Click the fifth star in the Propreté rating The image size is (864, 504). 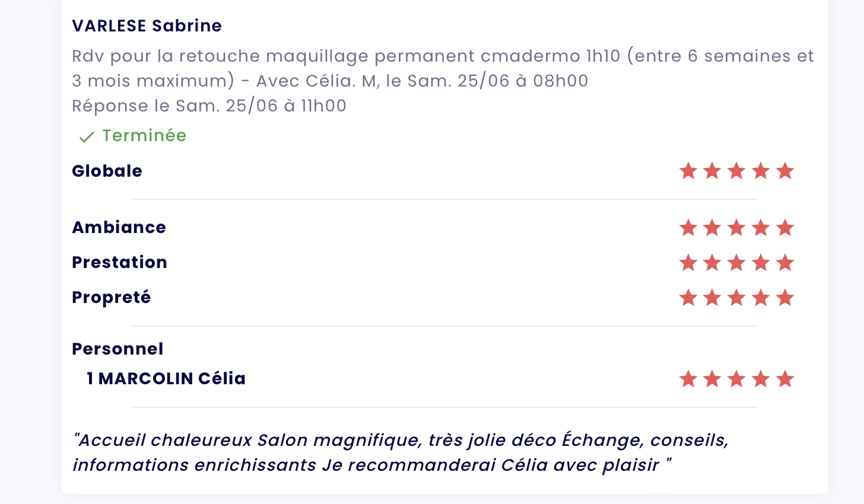point(785,297)
